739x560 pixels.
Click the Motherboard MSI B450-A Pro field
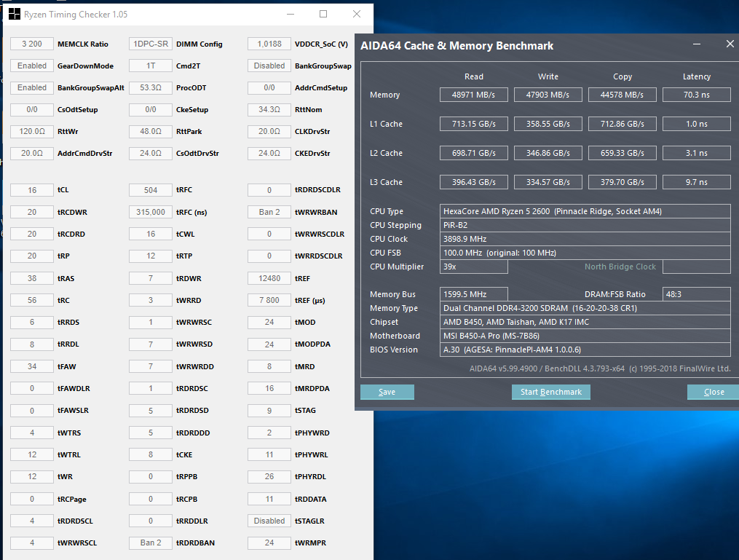[x=585, y=336]
